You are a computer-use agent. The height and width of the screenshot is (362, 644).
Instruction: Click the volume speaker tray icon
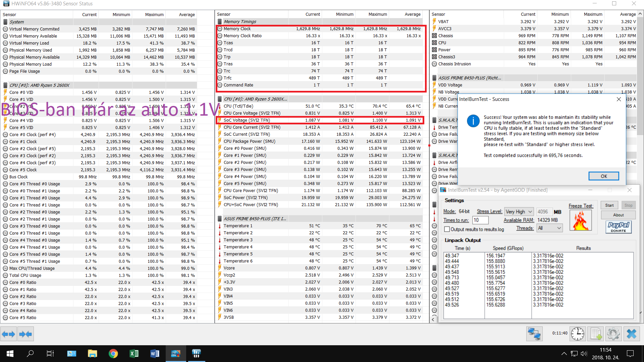click(x=584, y=354)
